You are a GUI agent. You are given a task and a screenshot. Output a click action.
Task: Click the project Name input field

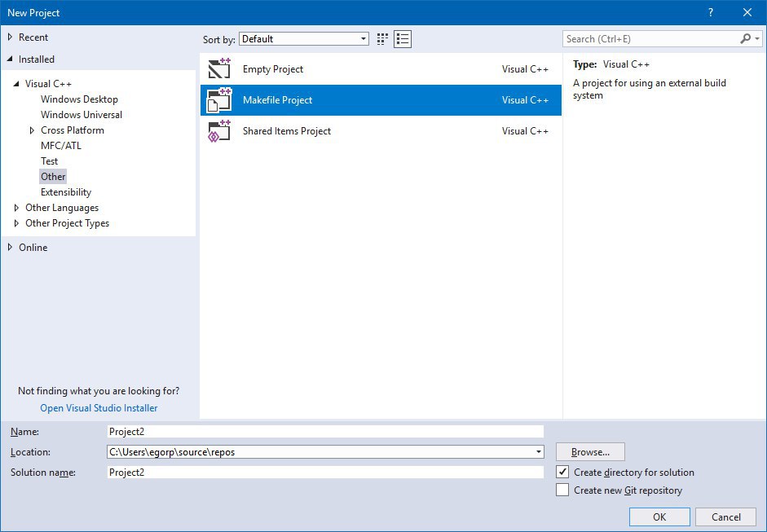(x=325, y=431)
